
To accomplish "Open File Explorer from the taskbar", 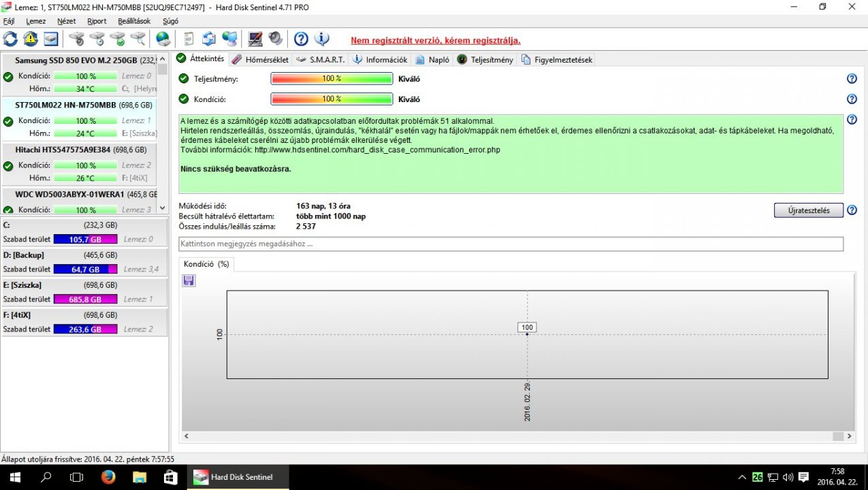I will point(139,477).
